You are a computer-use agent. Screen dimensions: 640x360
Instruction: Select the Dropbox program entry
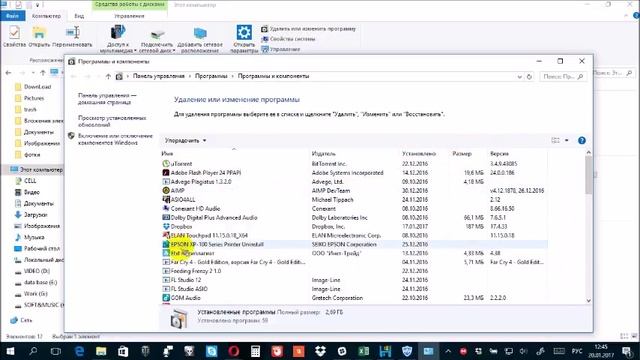pos(354,227)
